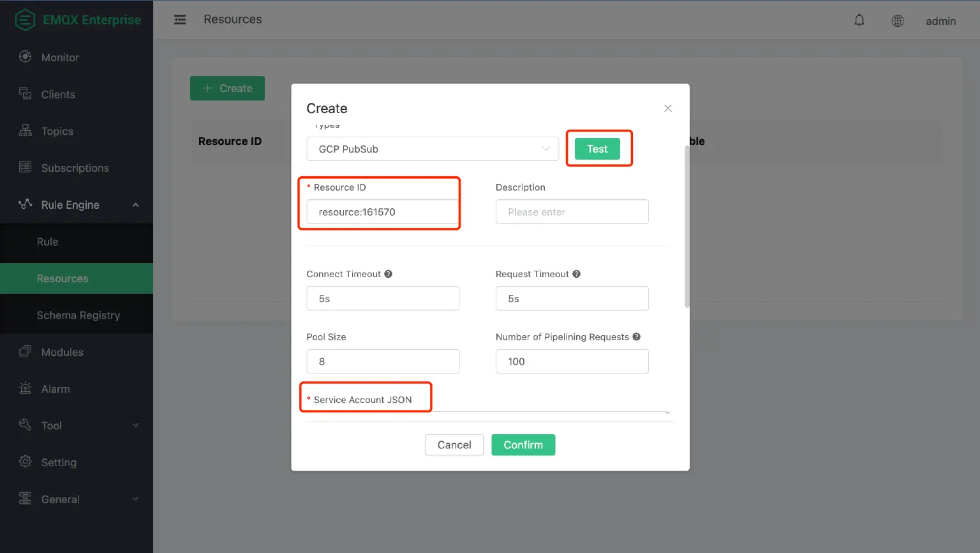Toggle the sidebar with the hamburger icon

pyautogui.click(x=180, y=19)
